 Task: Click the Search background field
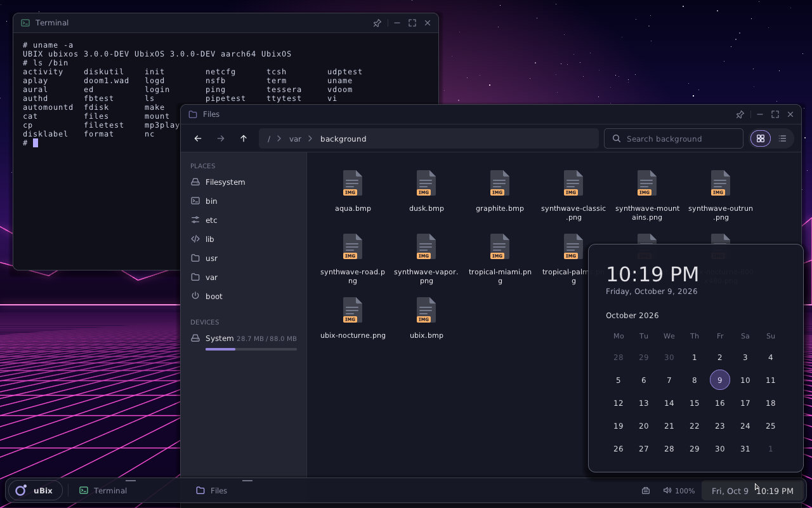674,138
